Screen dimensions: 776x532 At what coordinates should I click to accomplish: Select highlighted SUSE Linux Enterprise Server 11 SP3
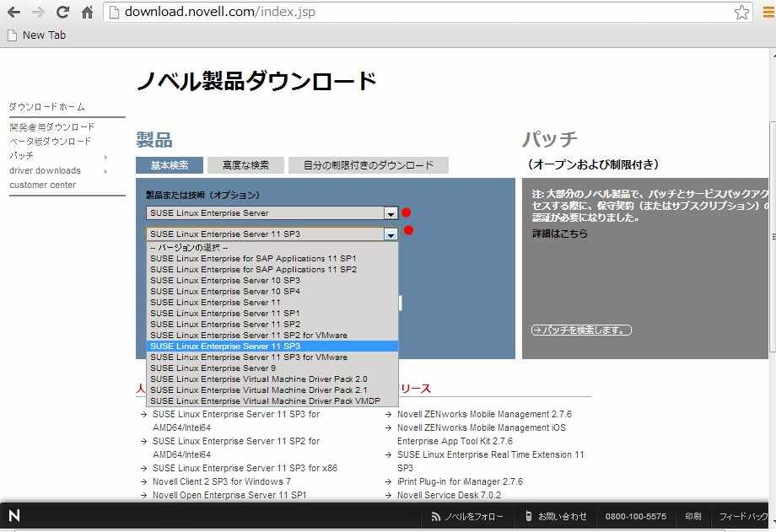[272, 347]
